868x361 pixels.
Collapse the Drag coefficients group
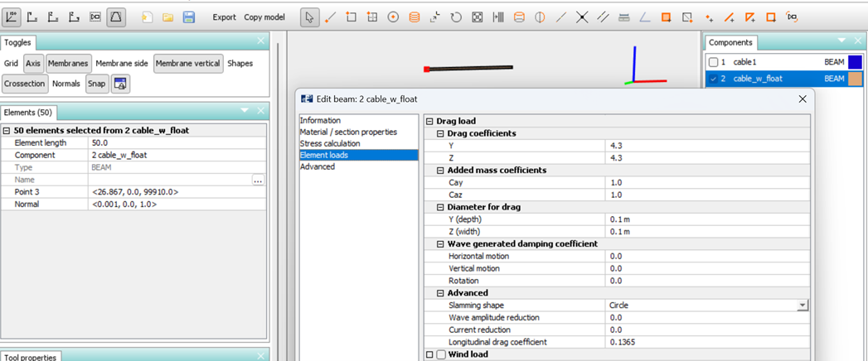(x=440, y=134)
